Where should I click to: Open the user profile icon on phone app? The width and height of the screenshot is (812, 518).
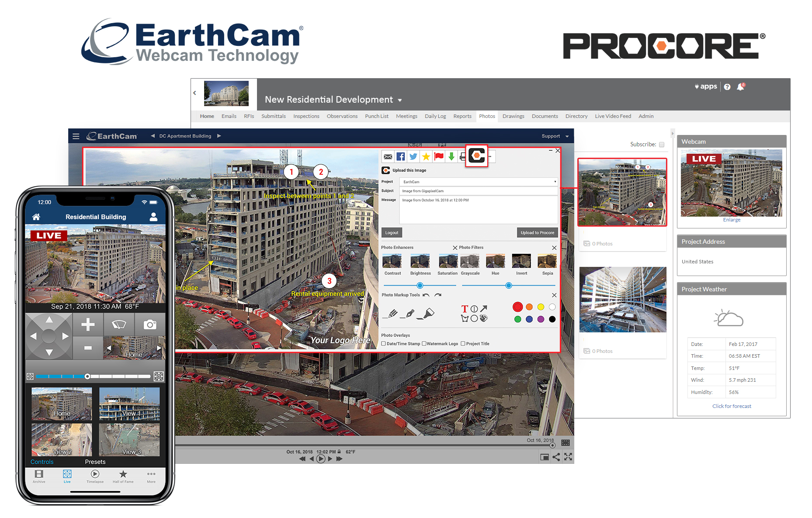(x=153, y=217)
